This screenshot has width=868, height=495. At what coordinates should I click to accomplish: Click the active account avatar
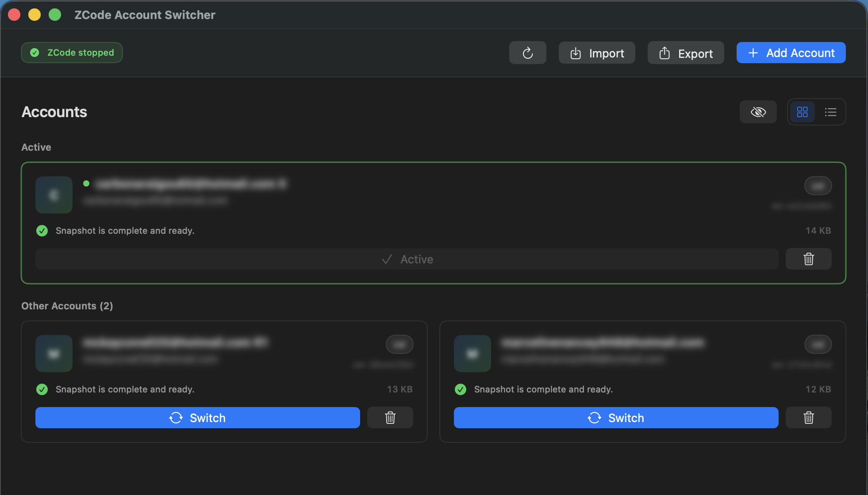point(54,195)
